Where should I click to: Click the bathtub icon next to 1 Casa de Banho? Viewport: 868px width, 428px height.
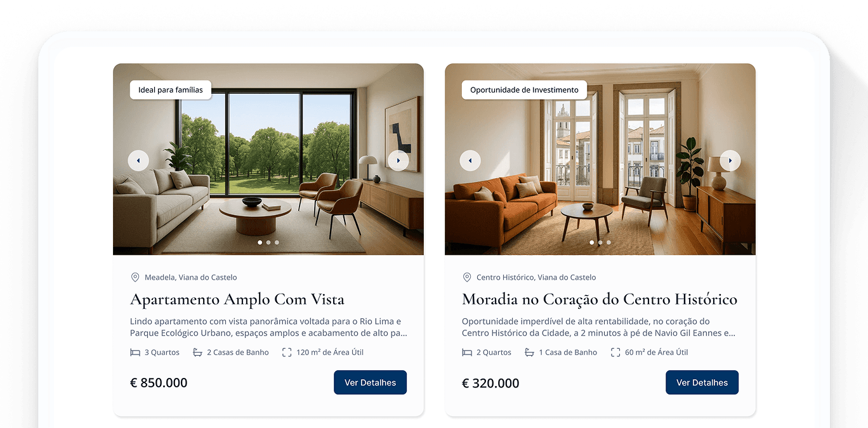[529, 353]
